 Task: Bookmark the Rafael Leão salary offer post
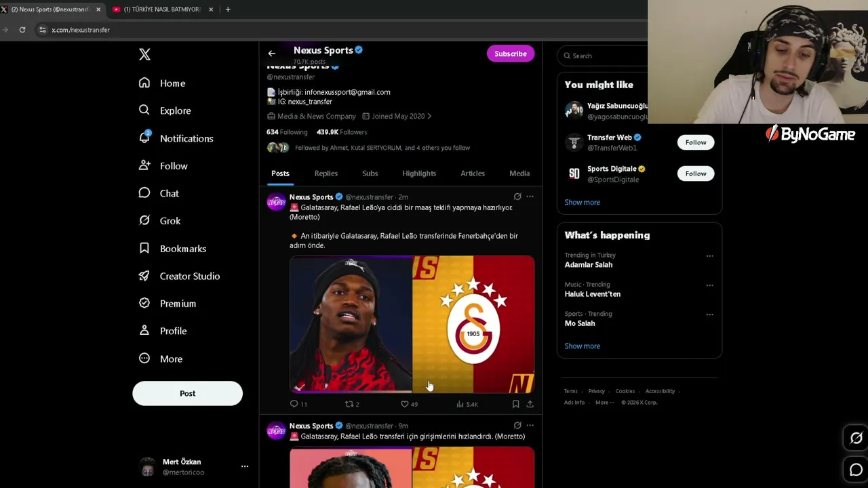[x=515, y=404]
